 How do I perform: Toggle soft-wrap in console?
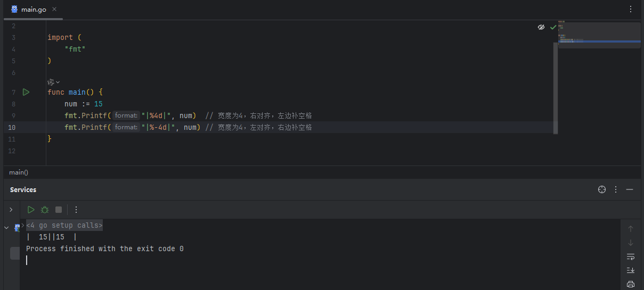(x=631, y=256)
